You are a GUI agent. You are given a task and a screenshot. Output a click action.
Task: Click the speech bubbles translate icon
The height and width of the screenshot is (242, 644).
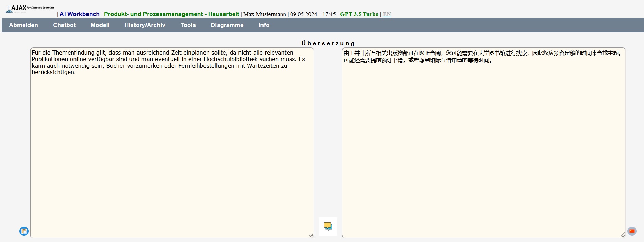click(x=328, y=227)
